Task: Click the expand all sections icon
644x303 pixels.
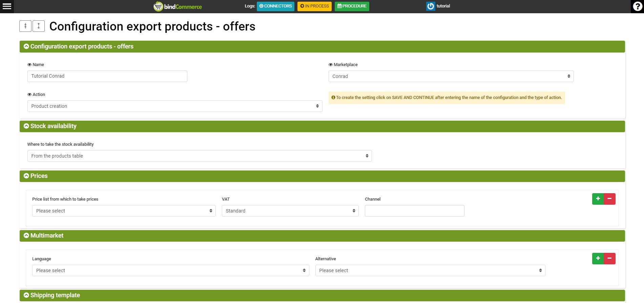Action: [x=39, y=26]
